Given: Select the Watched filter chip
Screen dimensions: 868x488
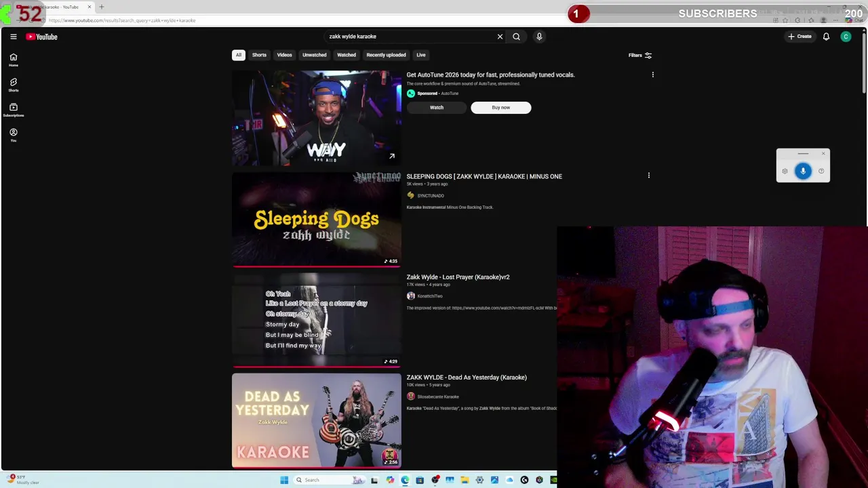Looking at the screenshot, I should tap(347, 55).
